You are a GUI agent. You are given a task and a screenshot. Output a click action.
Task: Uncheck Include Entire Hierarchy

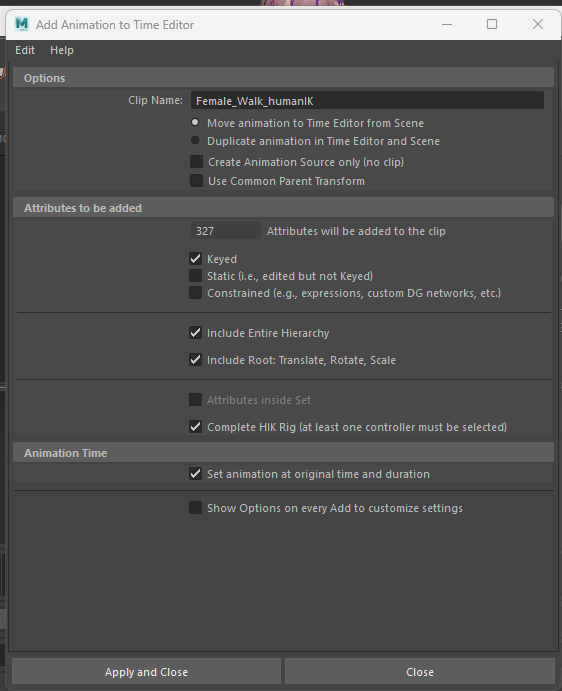pyautogui.click(x=195, y=333)
